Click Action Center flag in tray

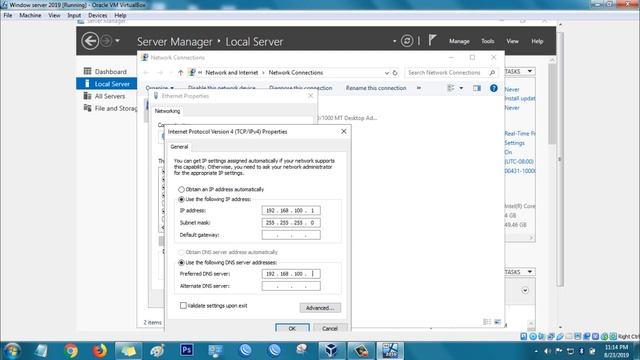coord(559,351)
